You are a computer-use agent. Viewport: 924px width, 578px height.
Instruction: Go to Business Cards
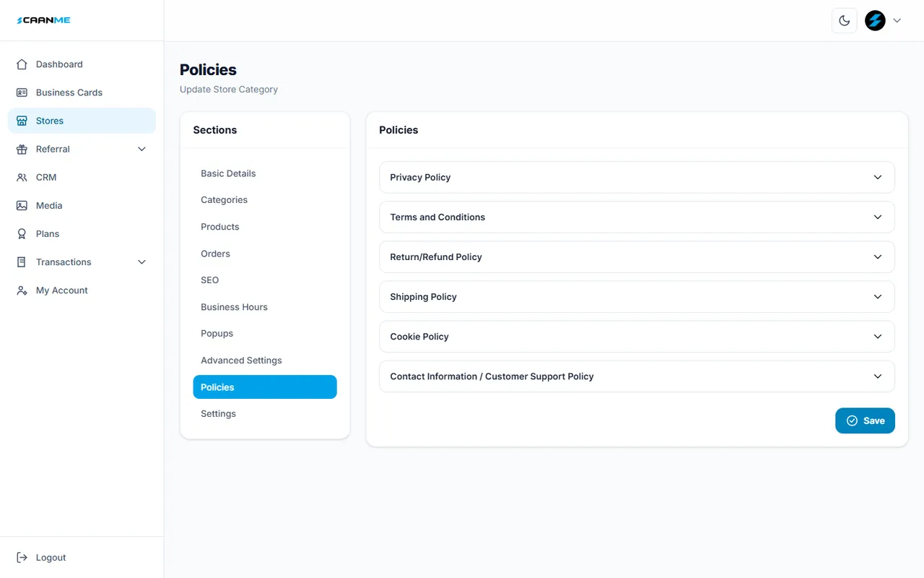pos(82,92)
